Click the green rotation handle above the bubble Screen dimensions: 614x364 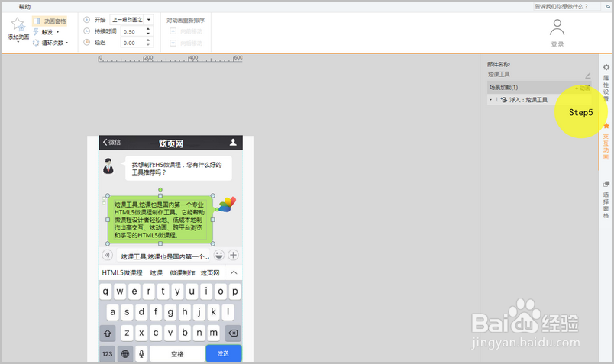click(160, 190)
